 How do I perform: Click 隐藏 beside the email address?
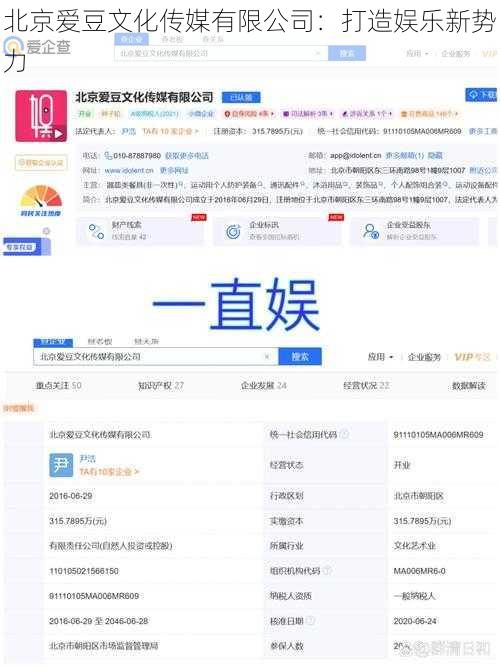(x=435, y=156)
